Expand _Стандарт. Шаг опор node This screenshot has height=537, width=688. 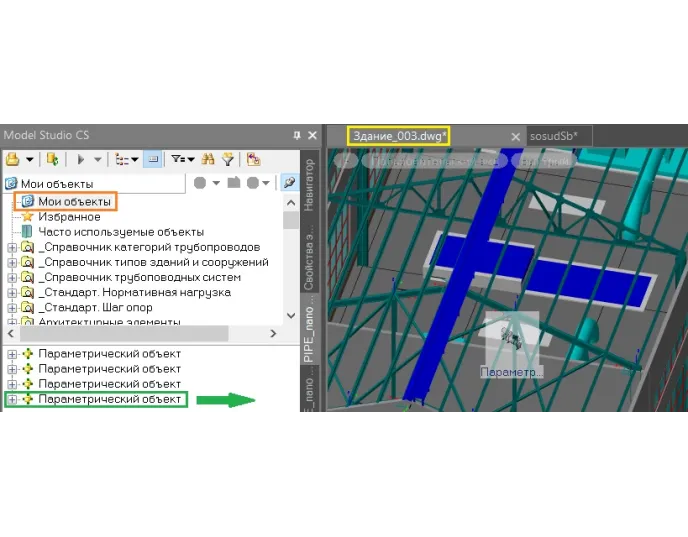click(x=12, y=307)
